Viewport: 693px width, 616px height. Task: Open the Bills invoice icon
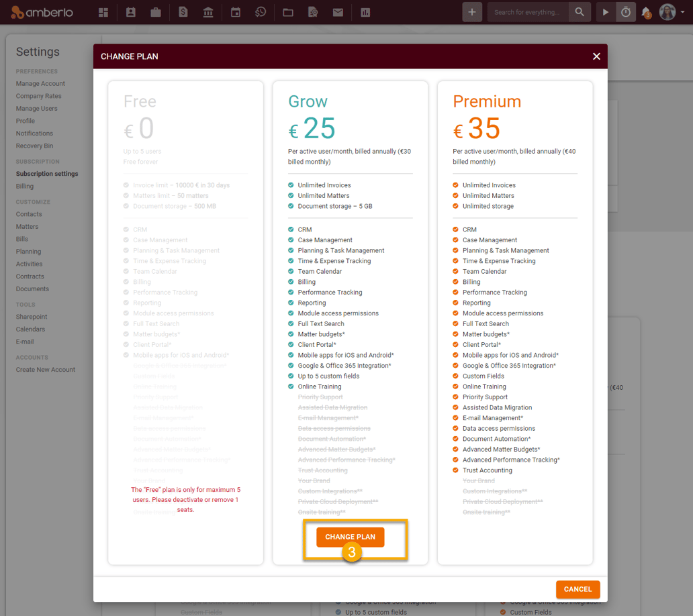point(183,12)
